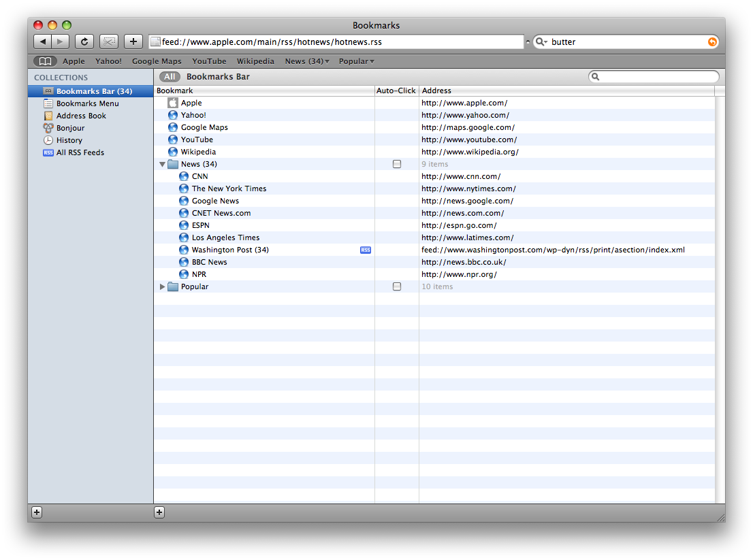The height and width of the screenshot is (560, 753).
Task: Click the toolbar search field containing butter
Action: pyautogui.click(x=626, y=42)
